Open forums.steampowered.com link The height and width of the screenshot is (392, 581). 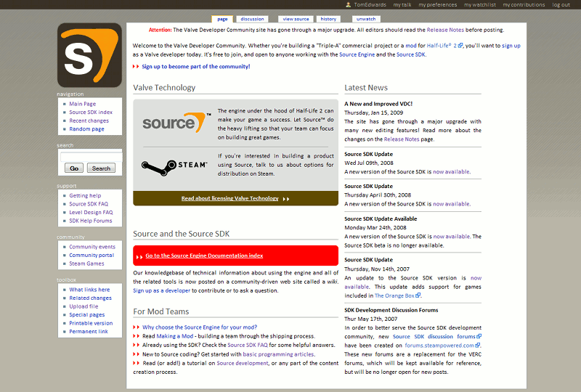[439, 346]
